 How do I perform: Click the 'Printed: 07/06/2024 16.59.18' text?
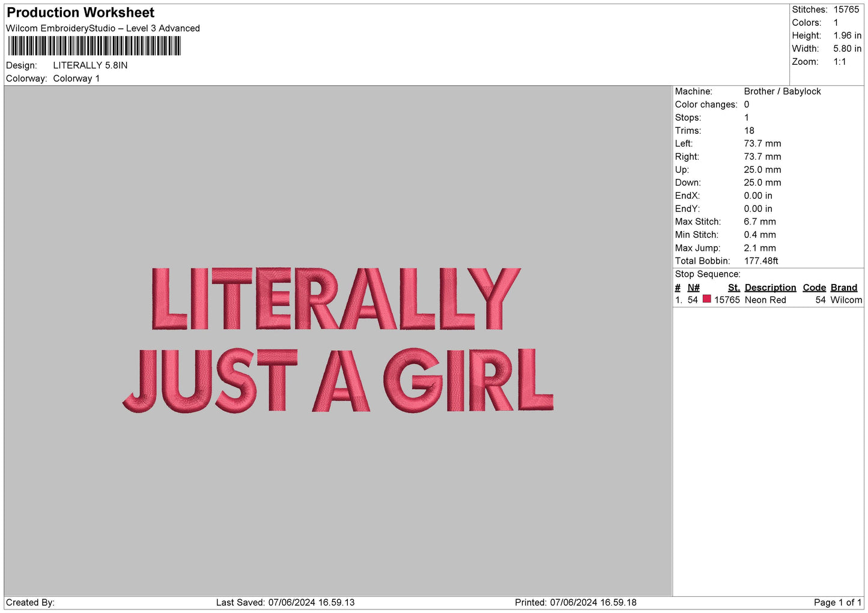[575, 603]
